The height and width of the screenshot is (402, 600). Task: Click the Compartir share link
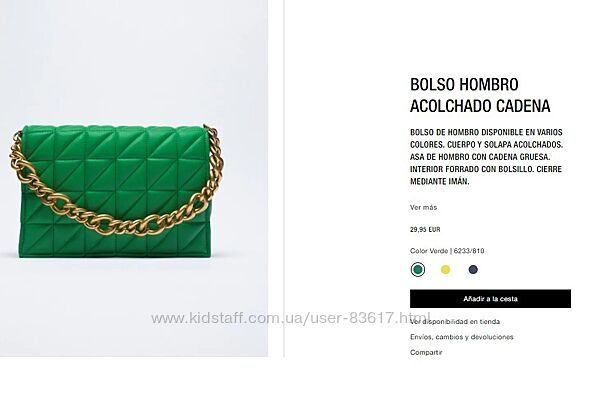426,352
